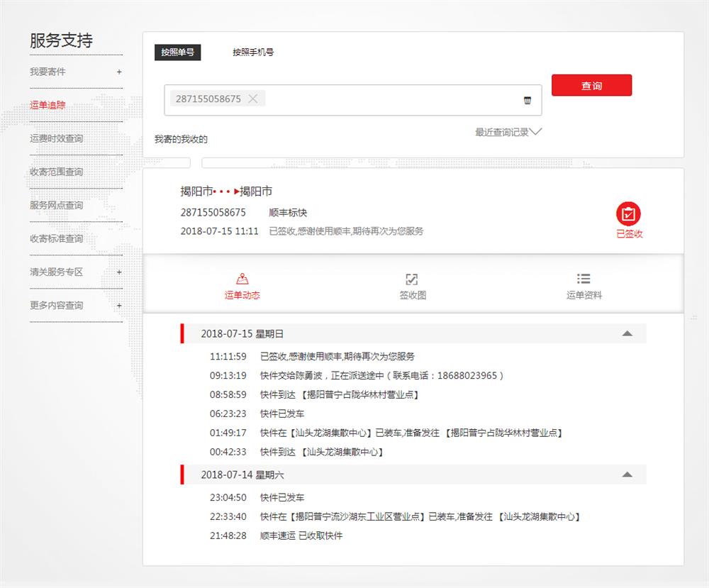
Task: Open 更多内容查询 in sidebar
Action: pyautogui.click(x=57, y=305)
